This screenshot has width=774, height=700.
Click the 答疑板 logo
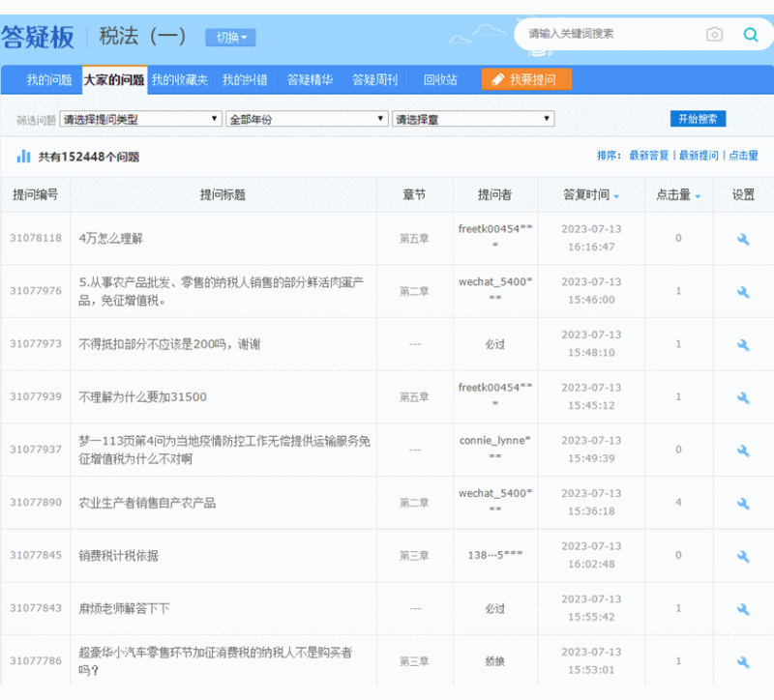click(39, 34)
